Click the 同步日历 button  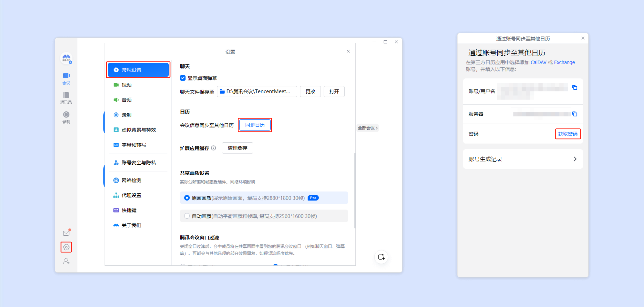255,125
